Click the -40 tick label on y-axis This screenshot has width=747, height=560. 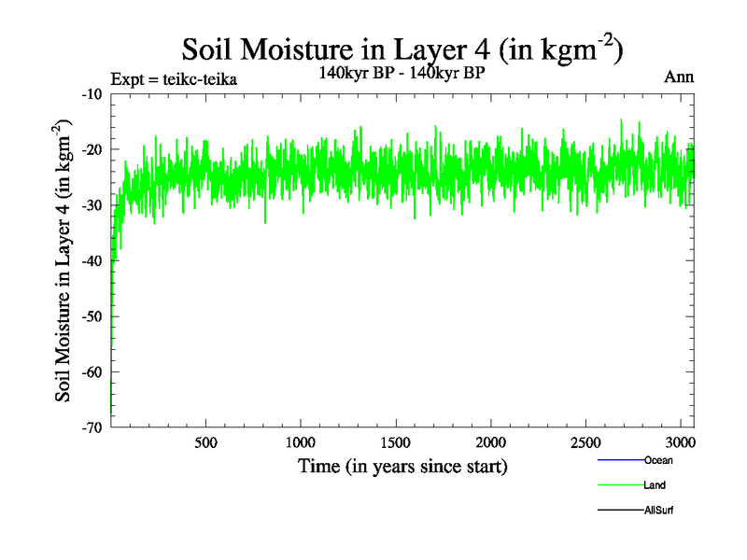pos(92,261)
